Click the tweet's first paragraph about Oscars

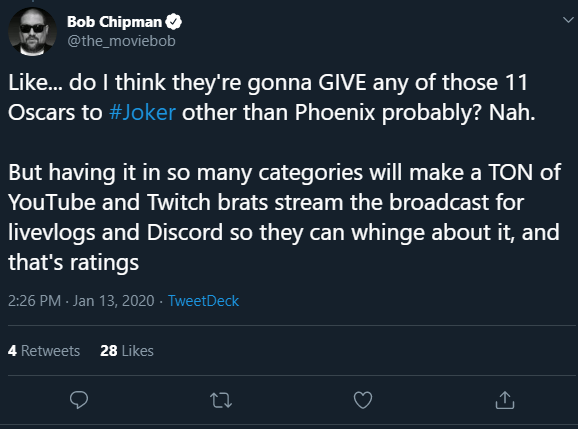(x=272, y=97)
